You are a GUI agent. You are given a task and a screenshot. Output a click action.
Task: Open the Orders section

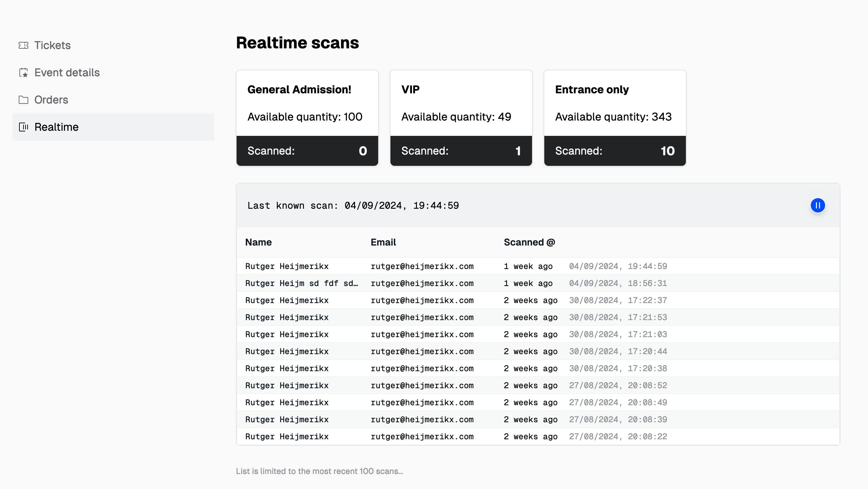point(51,100)
